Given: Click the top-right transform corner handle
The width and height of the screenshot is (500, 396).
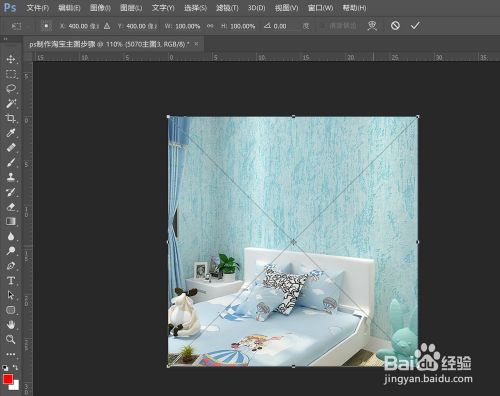Looking at the screenshot, I should pos(418,117).
